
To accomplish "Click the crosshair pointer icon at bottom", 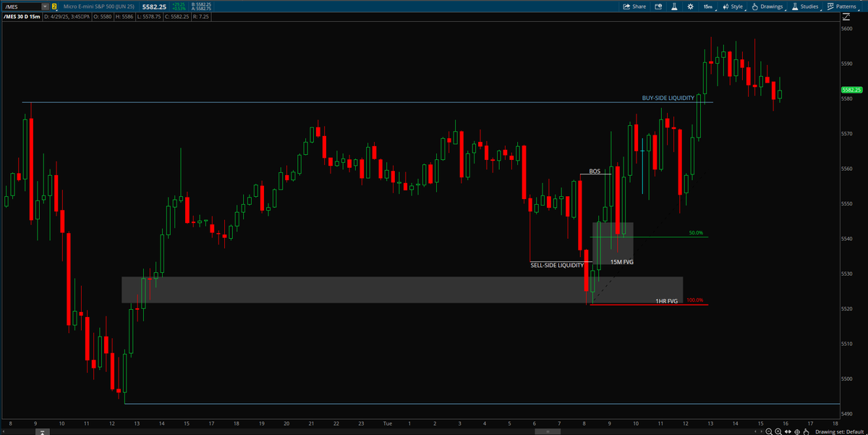I will (x=797, y=431).
